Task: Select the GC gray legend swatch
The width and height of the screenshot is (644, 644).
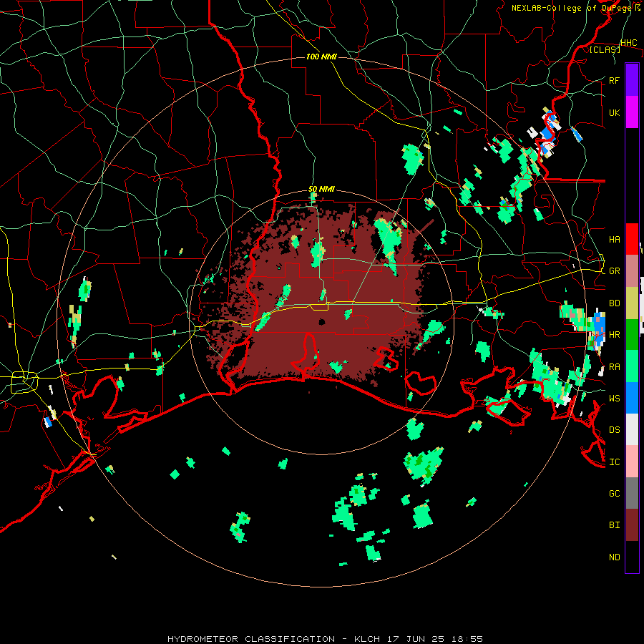Action: click(x=632, y=493)
